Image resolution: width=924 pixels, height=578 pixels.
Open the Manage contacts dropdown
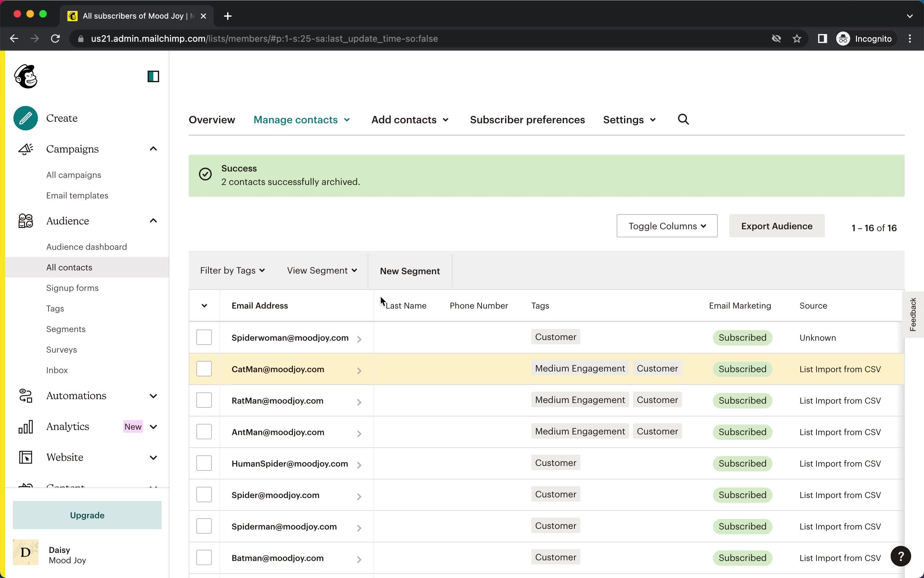pyautogui.click(x=302, y=120)
